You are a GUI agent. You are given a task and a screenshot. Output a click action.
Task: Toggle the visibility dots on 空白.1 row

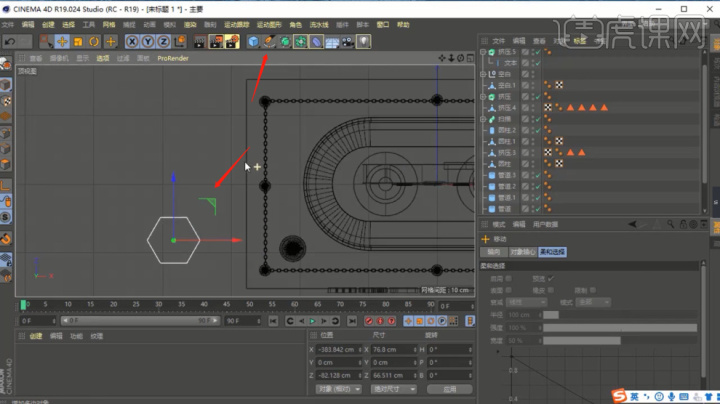pyautogui.click(x=533, y=85)
